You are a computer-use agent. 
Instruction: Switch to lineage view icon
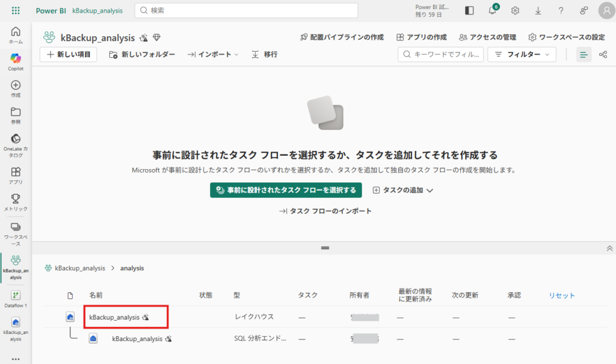point(603,55)
